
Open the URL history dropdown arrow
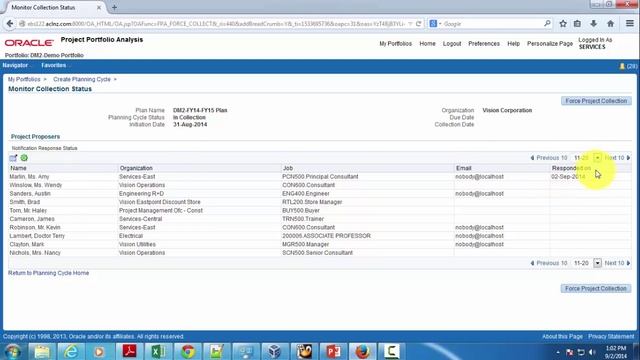pyautogui.click(x=410, y=24)
